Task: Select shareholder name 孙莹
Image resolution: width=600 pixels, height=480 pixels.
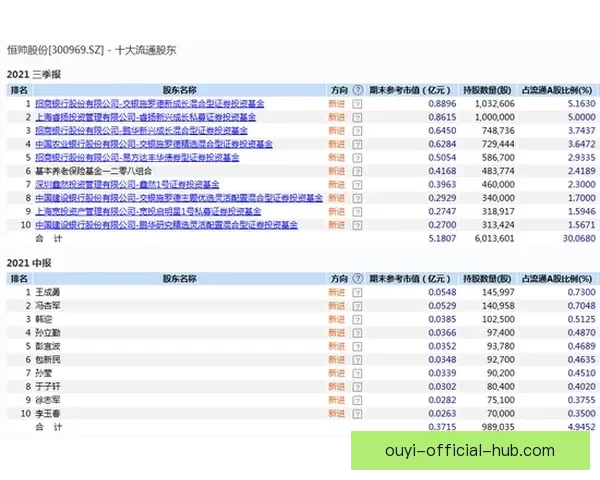Action: coord(43,373)
